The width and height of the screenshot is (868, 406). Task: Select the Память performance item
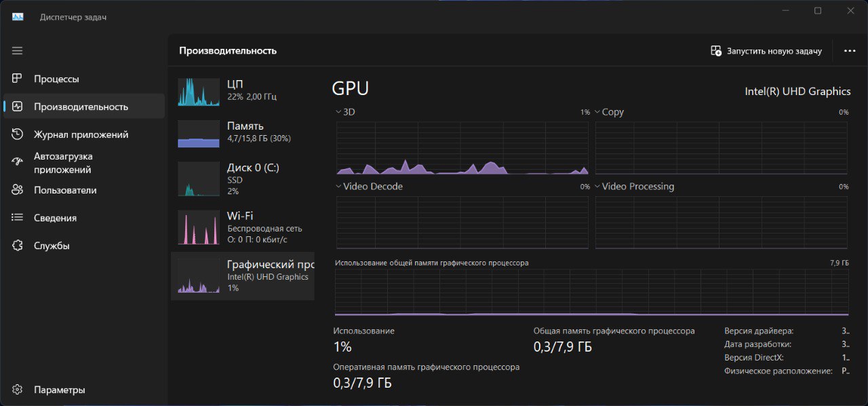[x=243, y=132]
